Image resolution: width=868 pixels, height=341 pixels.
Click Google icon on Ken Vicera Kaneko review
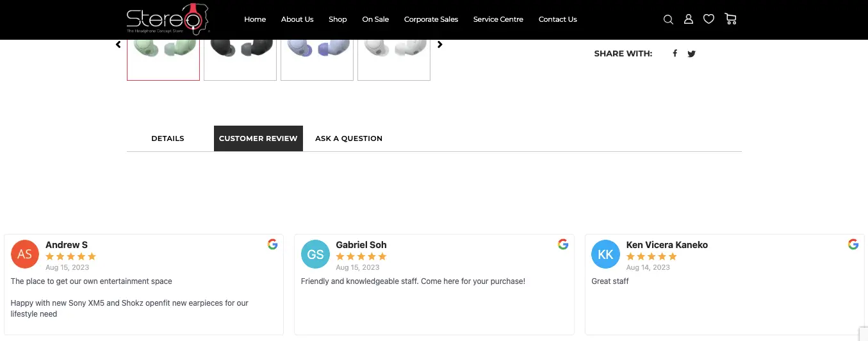[x=853, y=244]
